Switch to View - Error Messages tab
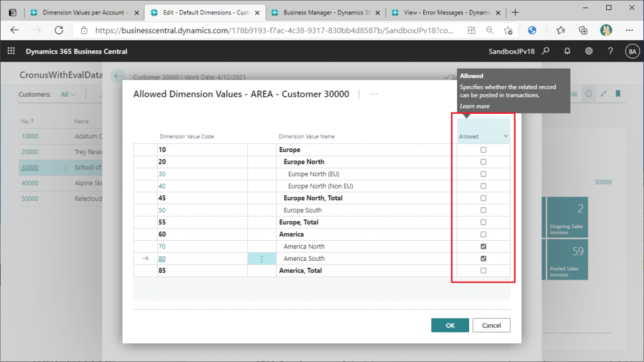 click(x=447, y=13)
